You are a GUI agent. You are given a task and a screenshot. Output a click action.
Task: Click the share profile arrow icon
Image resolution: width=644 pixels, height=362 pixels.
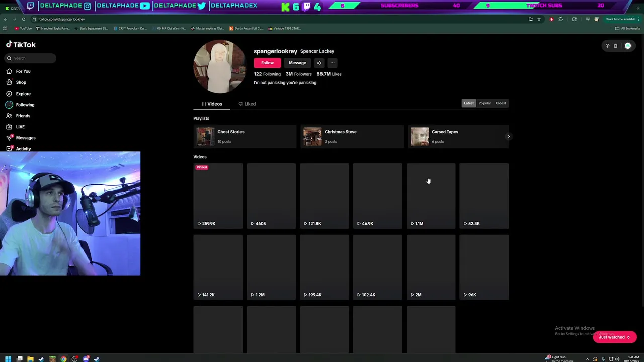tap(319, 63)
